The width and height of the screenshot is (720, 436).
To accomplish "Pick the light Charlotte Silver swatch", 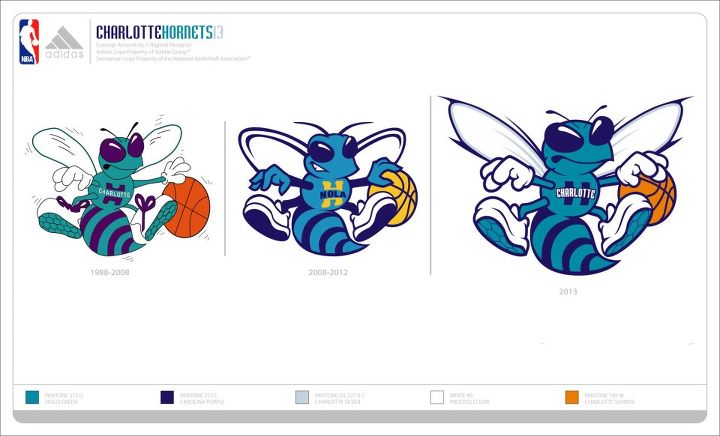I will point(302,397).
